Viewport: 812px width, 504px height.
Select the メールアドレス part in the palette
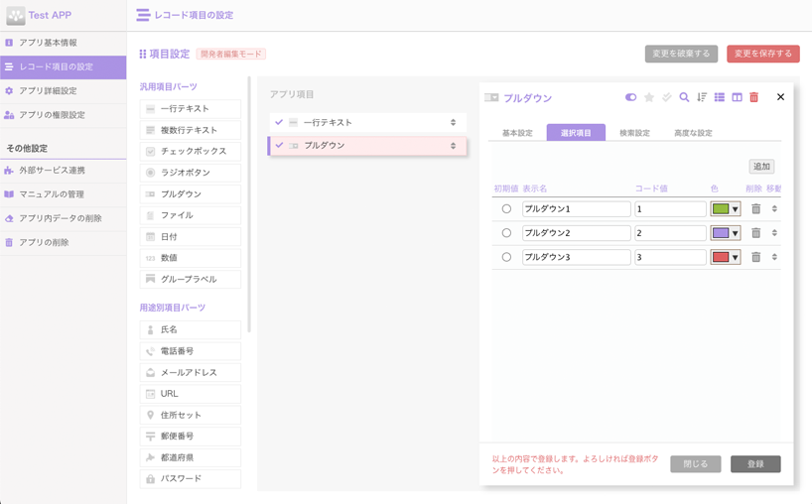[x=190, y=373]
